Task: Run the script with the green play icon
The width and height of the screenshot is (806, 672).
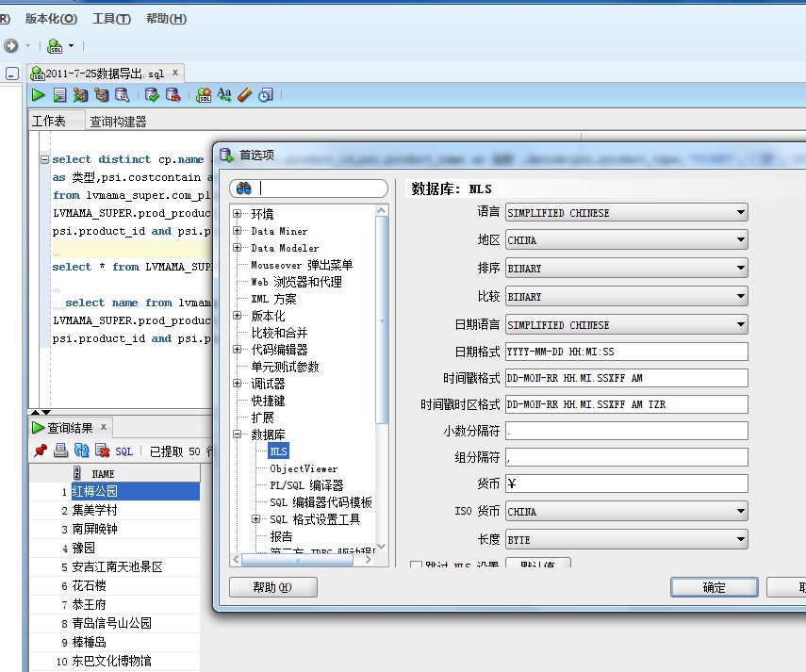Action: tap(38, 94)
